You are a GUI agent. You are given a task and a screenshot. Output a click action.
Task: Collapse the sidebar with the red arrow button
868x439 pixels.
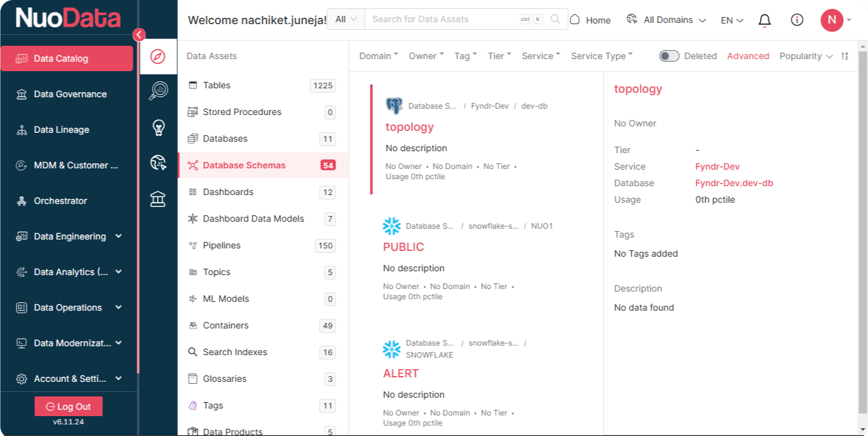click(x=139, y=35)
